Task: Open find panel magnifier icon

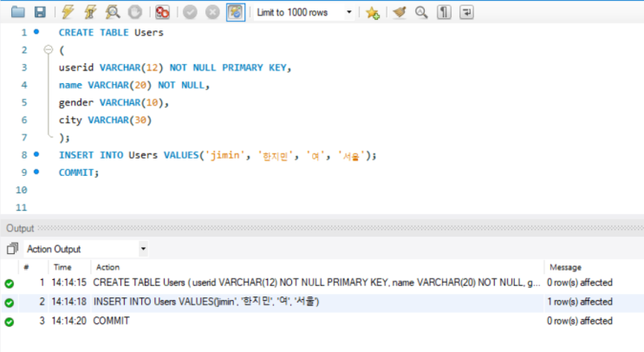Action: [421, 12]
